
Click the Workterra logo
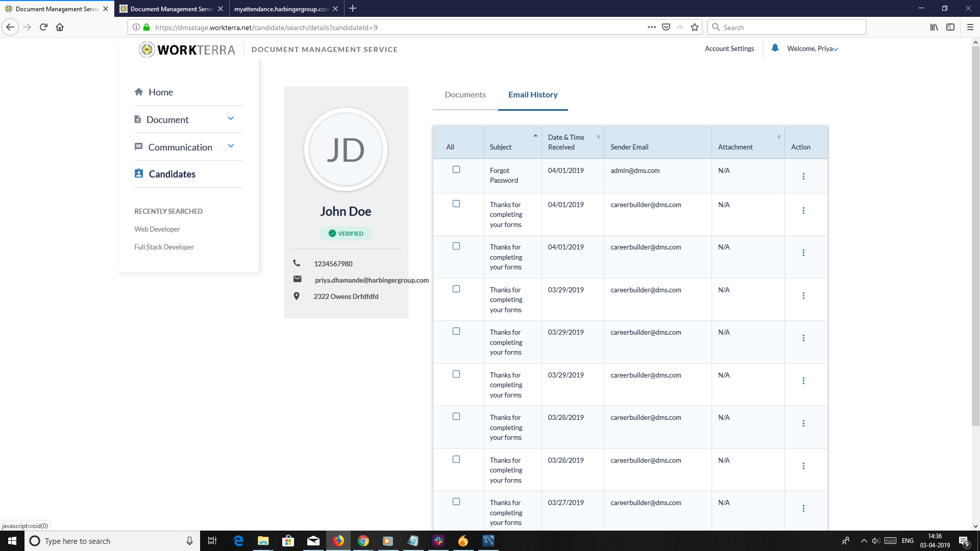pyautogui.click(x=186, y=49)
